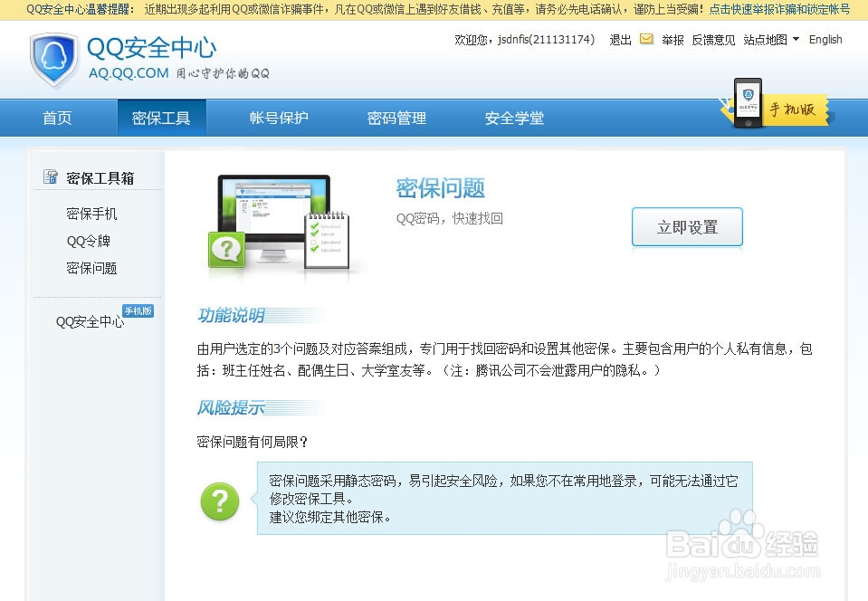Screen dimensions: 868x601
Task: Click the 密保工具箱 toolbox icon
Action: (51, 177)
